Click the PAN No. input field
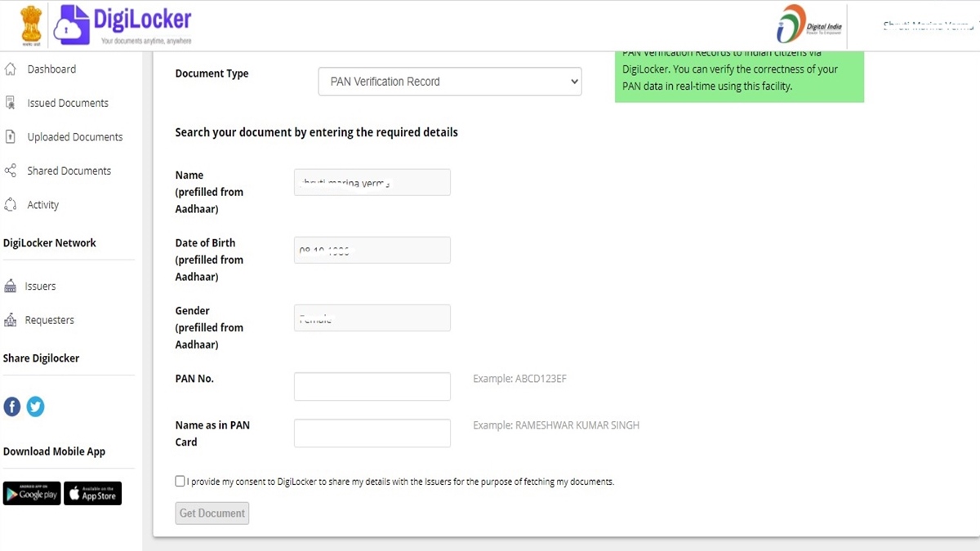980x551 pixels. pyautogui.click(x=372, y=387)
